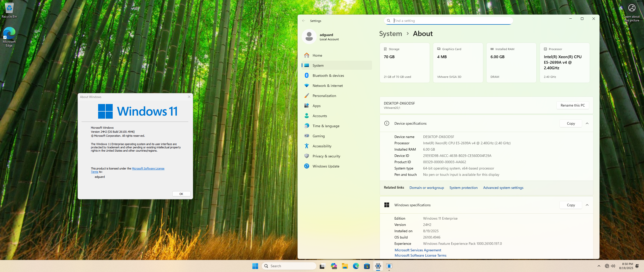This screenshot has width=644, height=272.
Task: Select System in Settings sidebar
Action: (337, 65)
